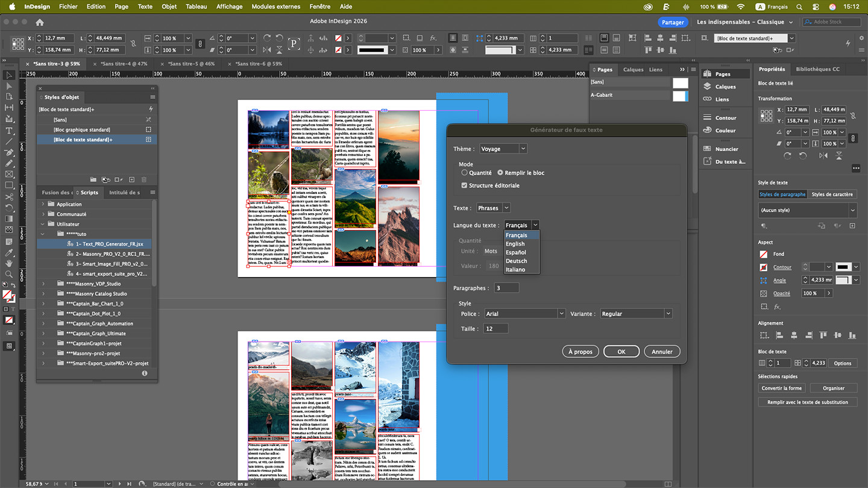Choose Deutsch from the language list
This screenshot has width=868, height=488.
pos(517,261)
